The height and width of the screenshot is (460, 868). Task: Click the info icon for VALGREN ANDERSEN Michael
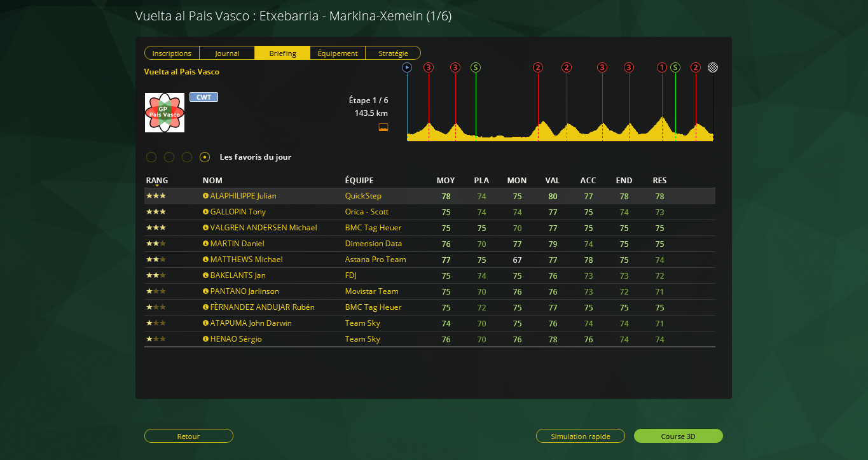[205, 228]
